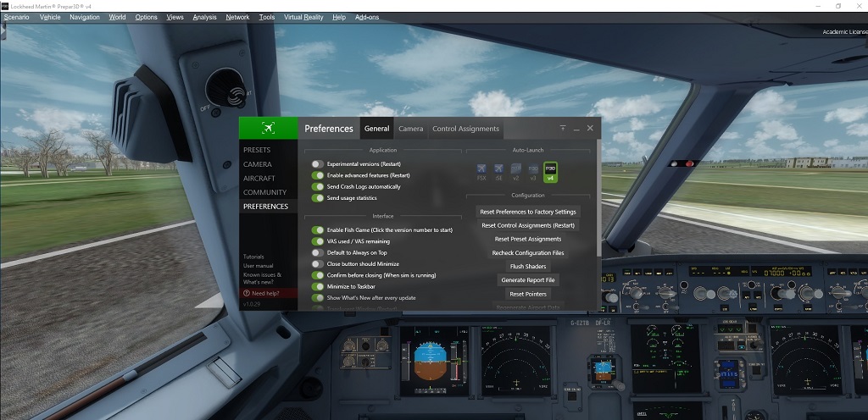Open the Network menu
This screenshot has height=420, width=868.
pos(237,17)
